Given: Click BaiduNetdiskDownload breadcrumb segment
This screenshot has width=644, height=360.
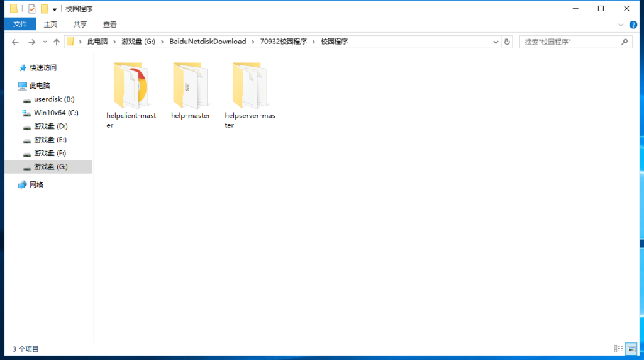Looking at the screenshot, I should click(208, 42).
